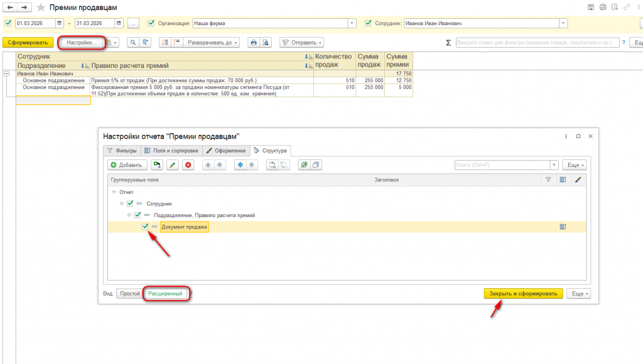Open calendar for start date 01.03.2026
The image size is (643, 364).
(x=60, y=23)
